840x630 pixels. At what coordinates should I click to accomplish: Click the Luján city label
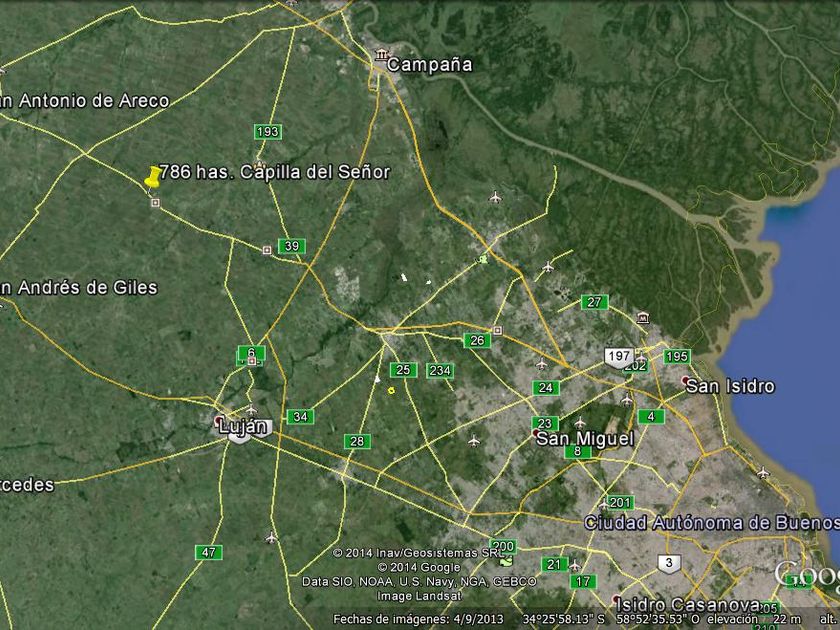[243, 427]
